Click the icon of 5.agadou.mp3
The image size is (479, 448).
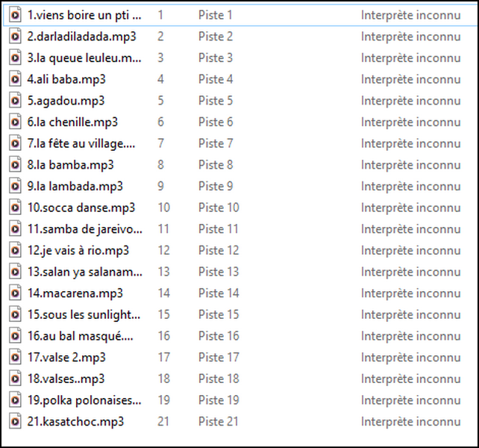point(15,100)
